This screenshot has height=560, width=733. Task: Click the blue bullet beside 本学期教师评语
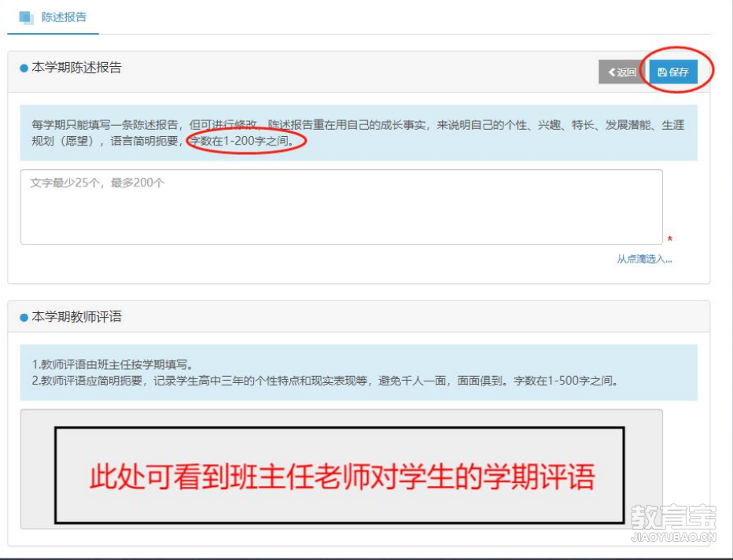tap(24, 318)
